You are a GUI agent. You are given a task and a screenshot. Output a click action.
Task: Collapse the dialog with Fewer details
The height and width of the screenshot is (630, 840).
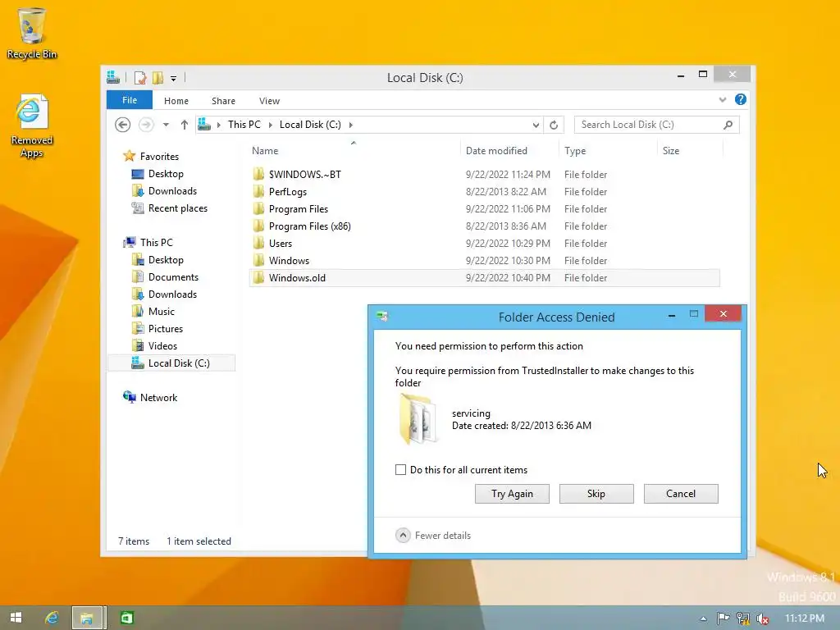[x=433, y=535]
